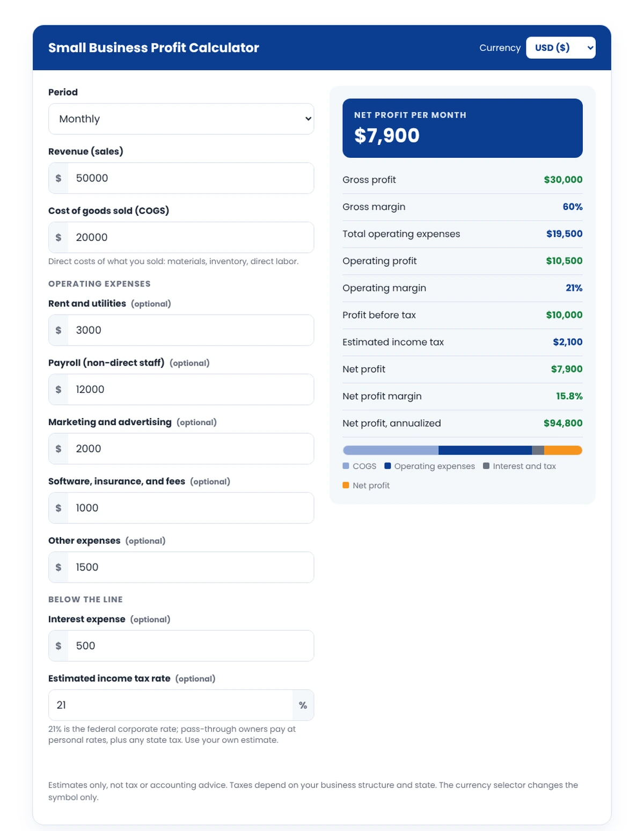Click the dollar symbol beside Payroll field
The width and height of the screenshot is (644, 831).
point(58,389)
